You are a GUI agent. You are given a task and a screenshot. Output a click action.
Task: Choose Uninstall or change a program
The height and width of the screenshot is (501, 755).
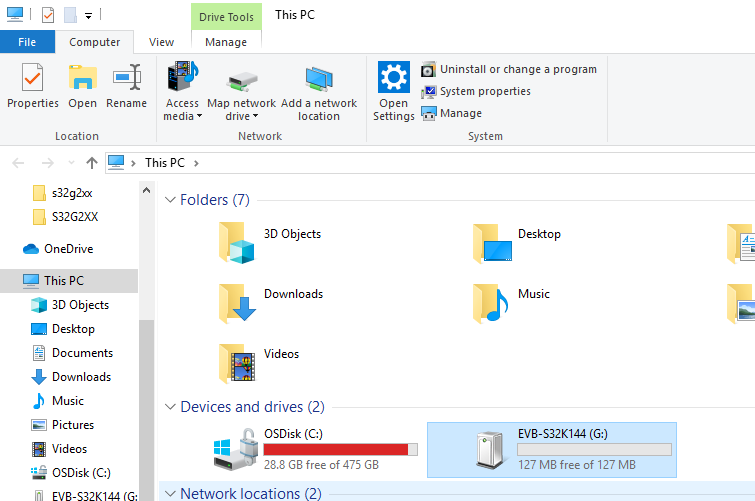click(508, 69)
